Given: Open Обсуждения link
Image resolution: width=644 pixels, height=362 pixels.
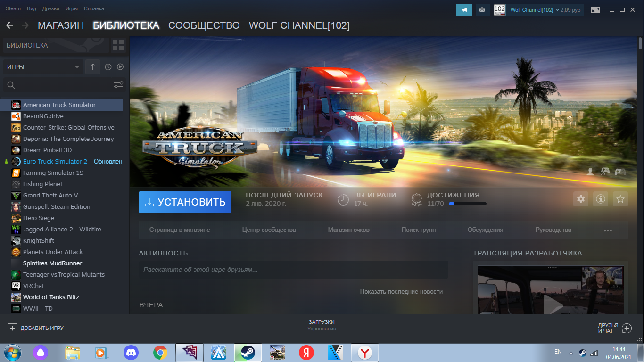Looking at the screenshot, I should [486, 230].
